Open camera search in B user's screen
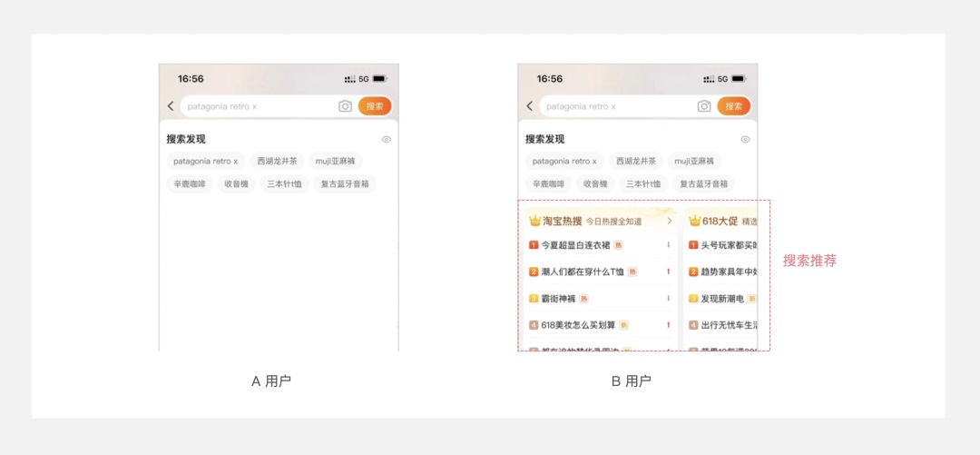This screenshot has width=980, height=455. pos(704,106)
